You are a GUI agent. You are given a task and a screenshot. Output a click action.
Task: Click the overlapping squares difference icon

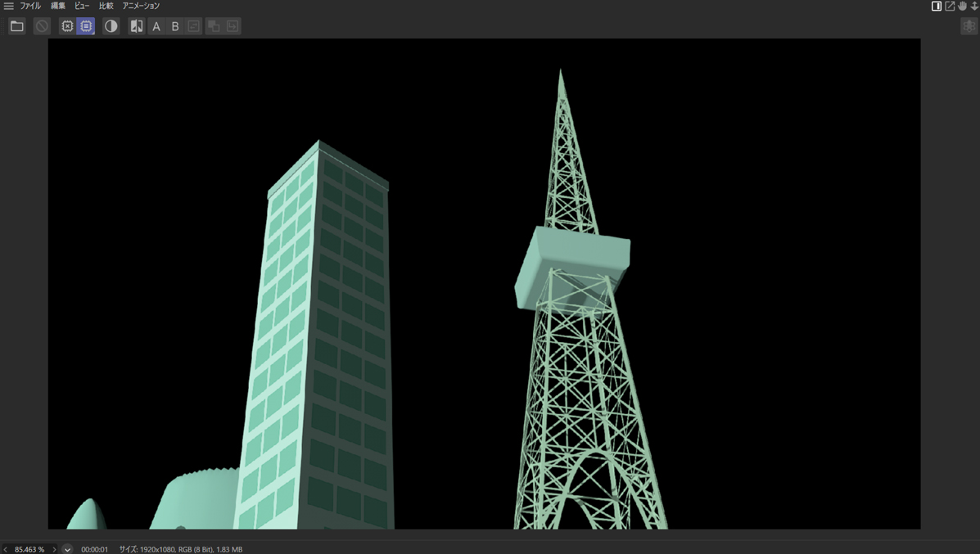click(x=214, y=26)
